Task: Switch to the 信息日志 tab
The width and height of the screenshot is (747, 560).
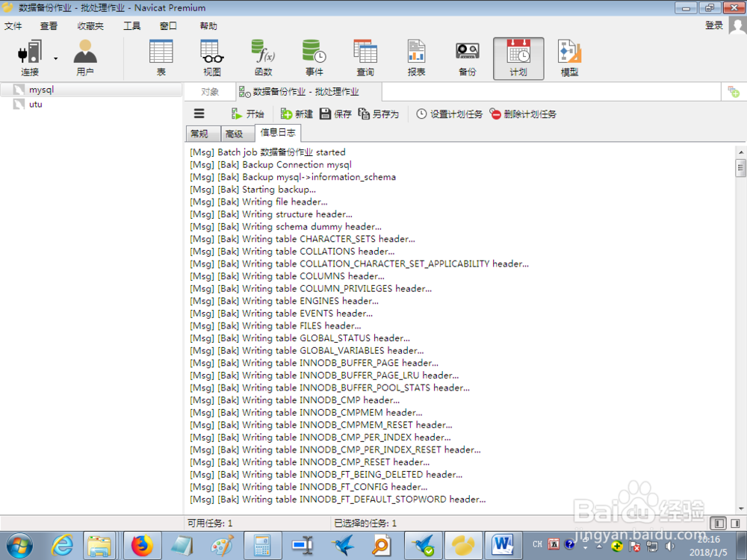Action: (x=278, y=132)
